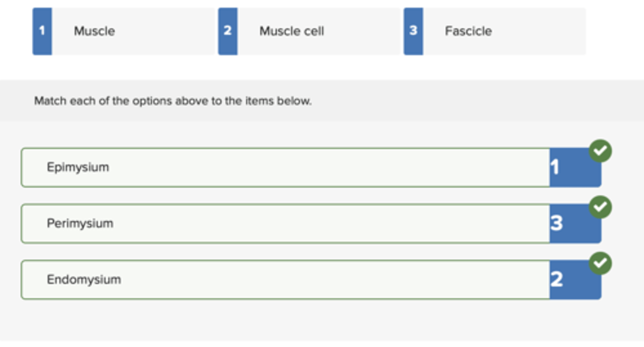644x347 pixels.
Task: Click the green checkmark on Endomysium row
Action: tap(600, 263)
